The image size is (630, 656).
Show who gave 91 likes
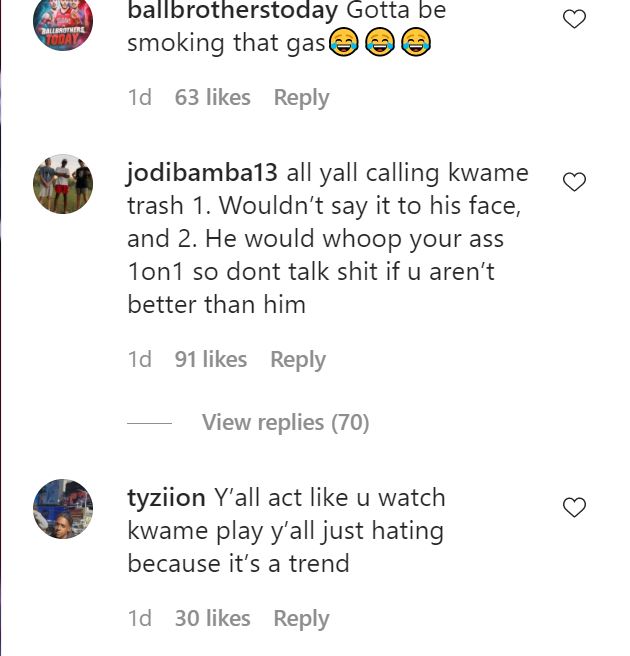click(x=210, y=360)
